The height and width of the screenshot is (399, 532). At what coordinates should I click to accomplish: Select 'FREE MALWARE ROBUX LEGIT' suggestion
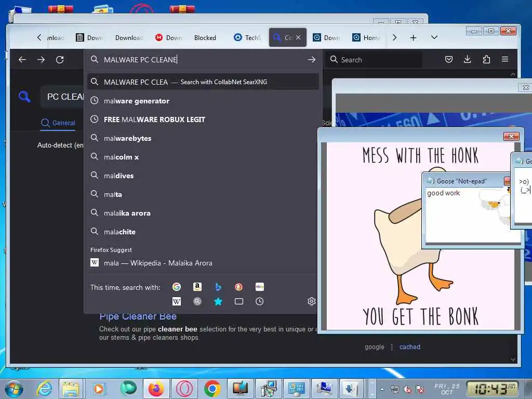(203, 119)
